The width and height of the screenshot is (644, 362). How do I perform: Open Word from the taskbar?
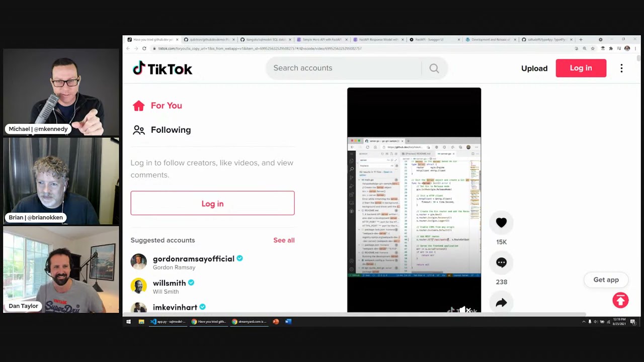point(288,322)
